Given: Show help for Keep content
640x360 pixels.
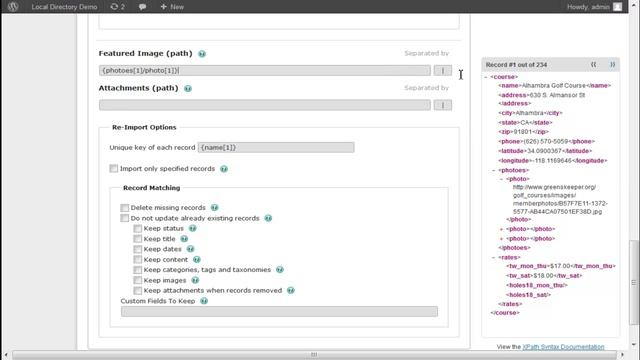Looking at the screenshot, I should (x=197, y=260).
